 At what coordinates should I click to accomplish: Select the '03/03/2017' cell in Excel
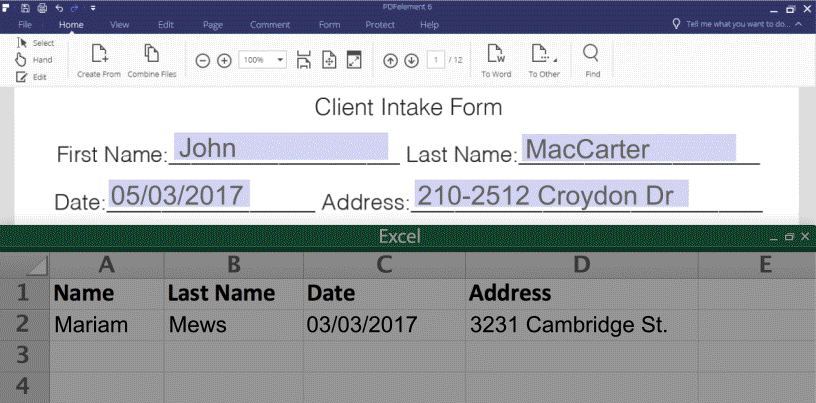coord(384,324)
